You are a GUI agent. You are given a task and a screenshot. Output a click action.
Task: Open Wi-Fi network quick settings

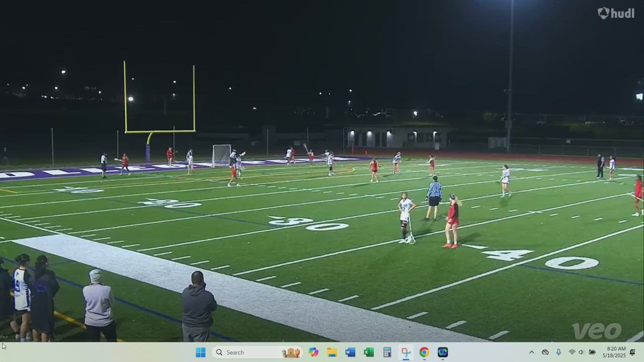[x=572, y=352]
